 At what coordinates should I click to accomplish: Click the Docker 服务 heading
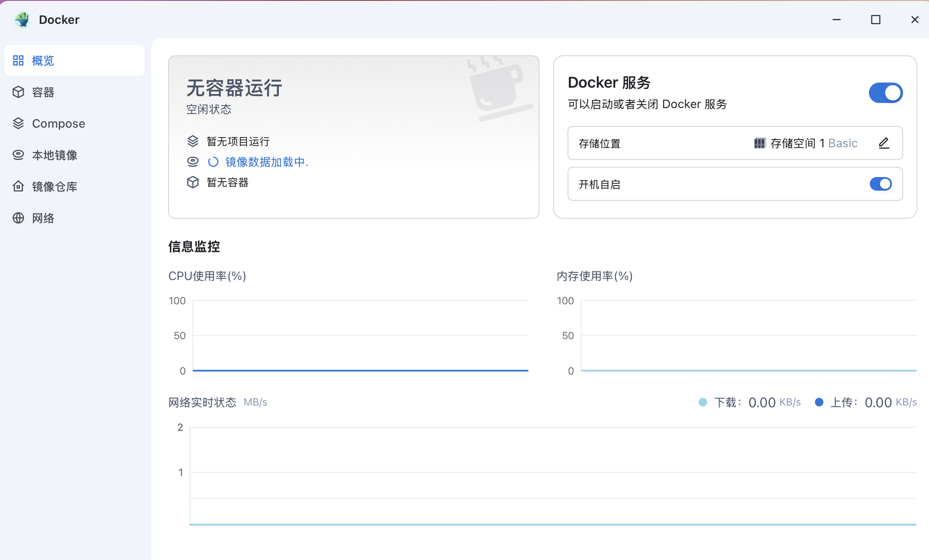click(609, 82)
